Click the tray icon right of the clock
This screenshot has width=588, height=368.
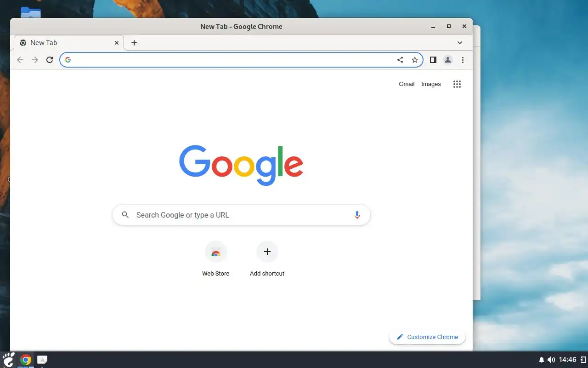click(x=583, y=360)
